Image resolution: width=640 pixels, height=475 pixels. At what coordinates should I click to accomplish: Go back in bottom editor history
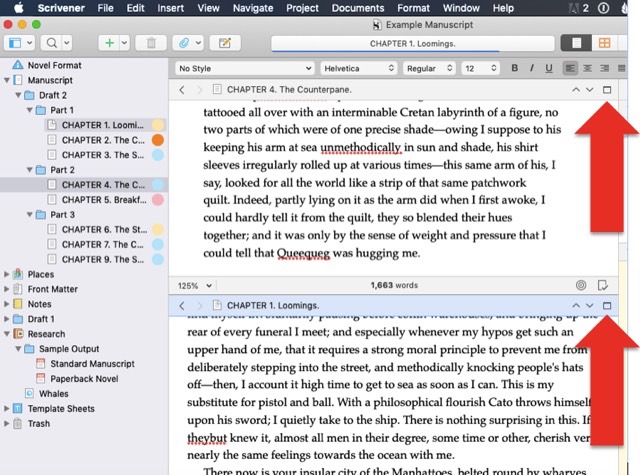tap(182, 306)
